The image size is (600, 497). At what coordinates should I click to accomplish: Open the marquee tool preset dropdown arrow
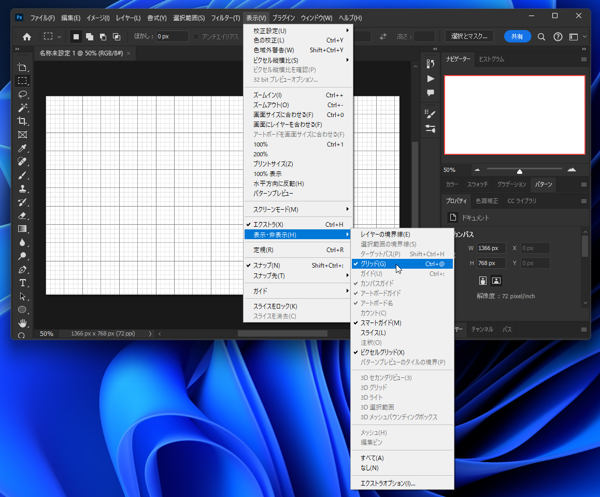coord(59,37)
